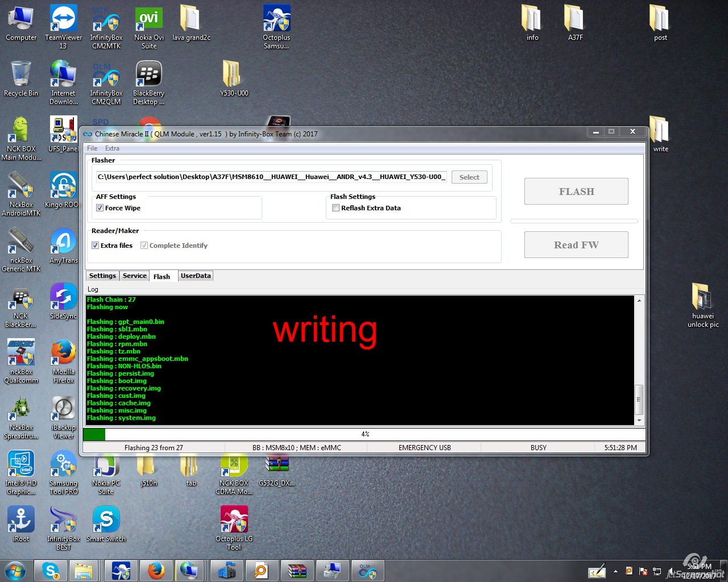Click 'Flashing : gpt_main0.bin' log line
This screenshot has width=728, height=582.
click(x=126, y=322)
